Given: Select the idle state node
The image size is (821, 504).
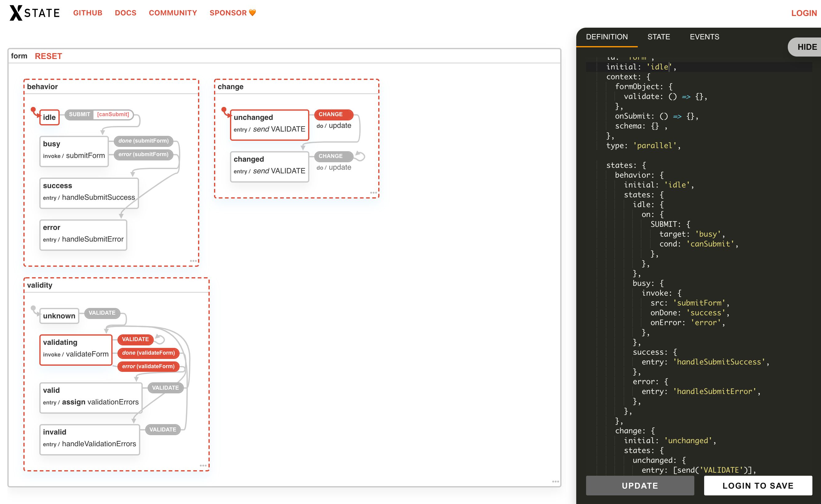Looking at the screenshot, I should click(x=50, y=117).
